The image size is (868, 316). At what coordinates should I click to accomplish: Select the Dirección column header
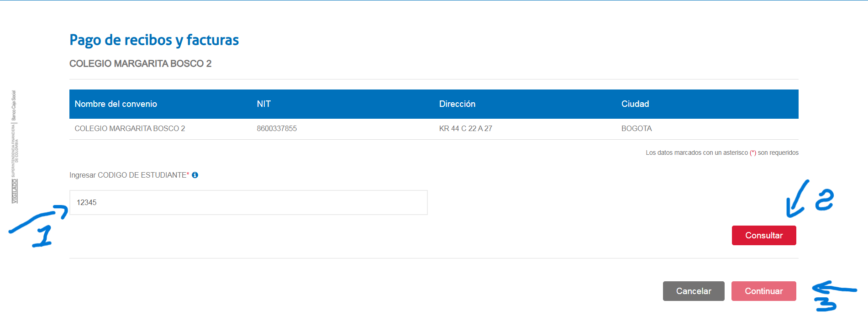click(457, 104)
